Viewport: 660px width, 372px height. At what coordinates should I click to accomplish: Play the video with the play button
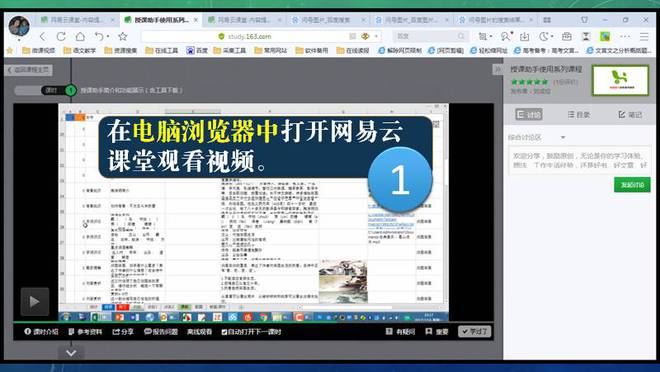(35, 301)
